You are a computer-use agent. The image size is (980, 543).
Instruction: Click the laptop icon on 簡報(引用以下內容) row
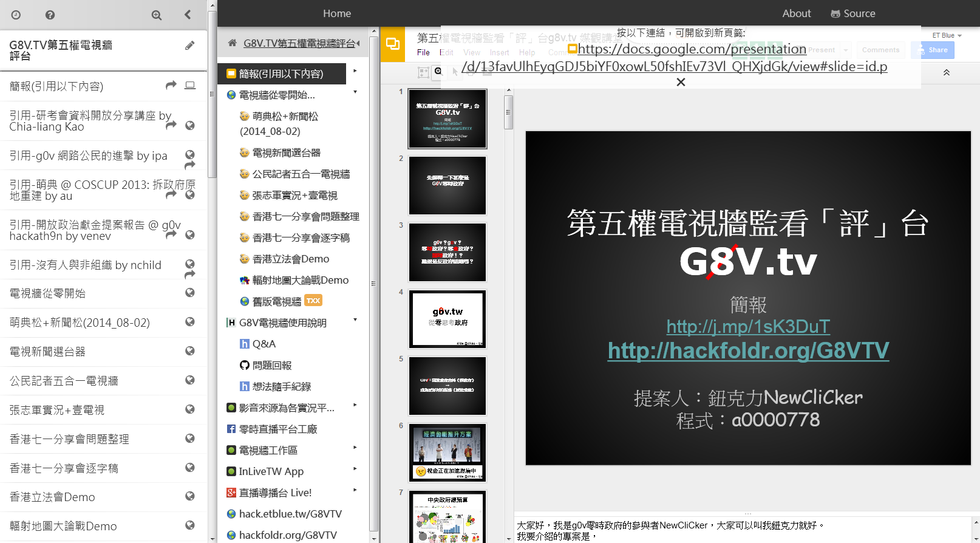190,86
